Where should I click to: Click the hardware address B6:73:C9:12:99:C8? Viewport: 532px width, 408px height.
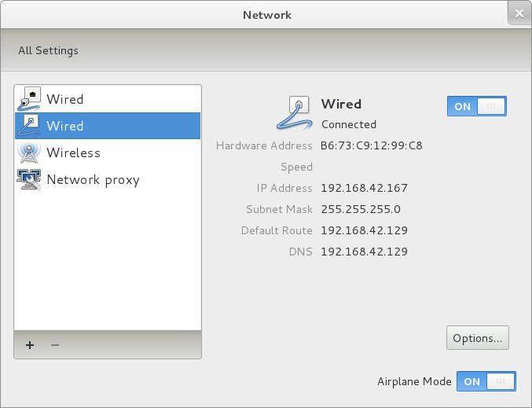372,145
